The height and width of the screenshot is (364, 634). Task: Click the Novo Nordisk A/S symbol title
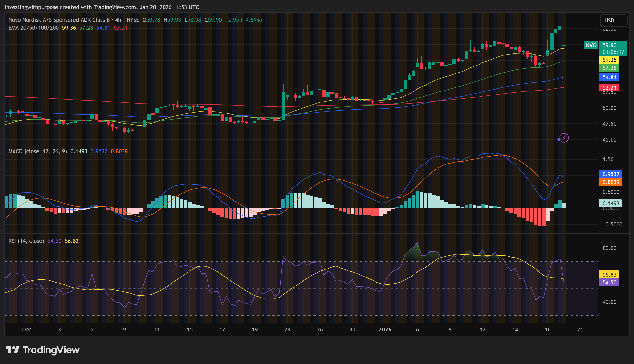[59, 20]
